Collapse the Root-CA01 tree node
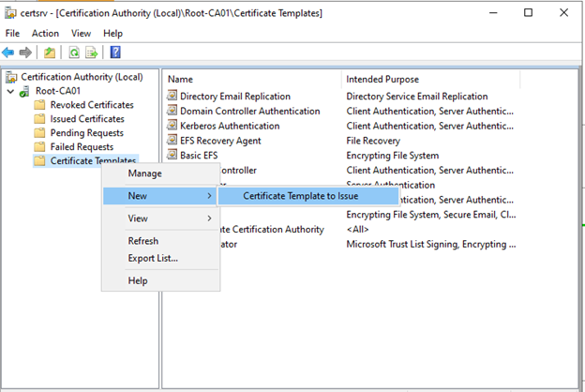The height and width of the screenshot is (392, 585). click(10, 91)
